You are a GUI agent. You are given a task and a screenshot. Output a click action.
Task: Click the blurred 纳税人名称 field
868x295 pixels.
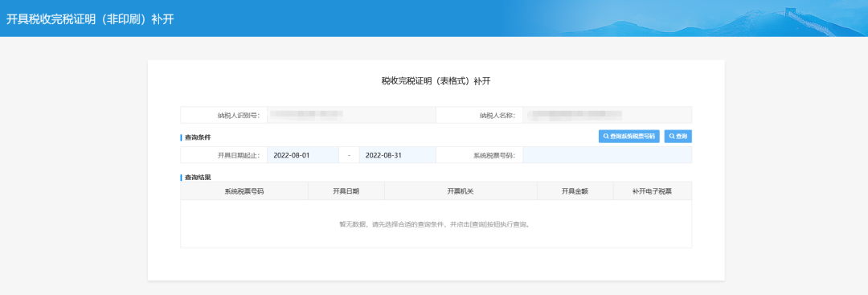pyautogui.click(x=608, y=115)
